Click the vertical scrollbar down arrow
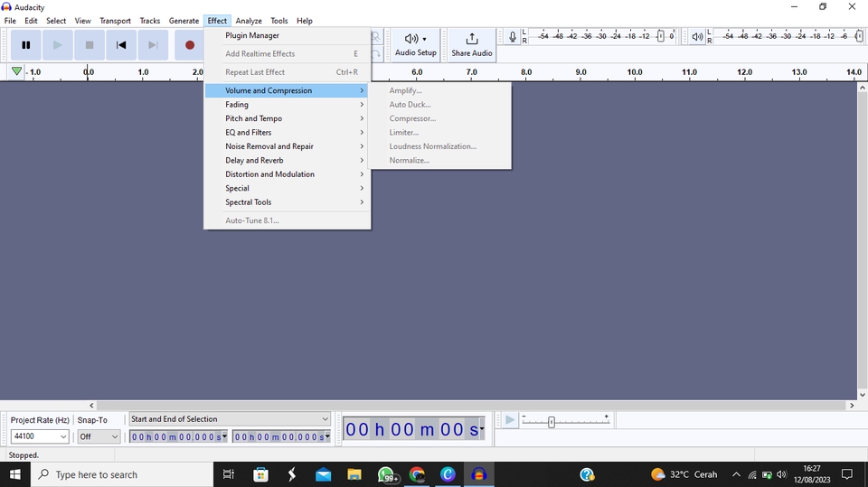The image size is (868, 487). pos(863,395)
